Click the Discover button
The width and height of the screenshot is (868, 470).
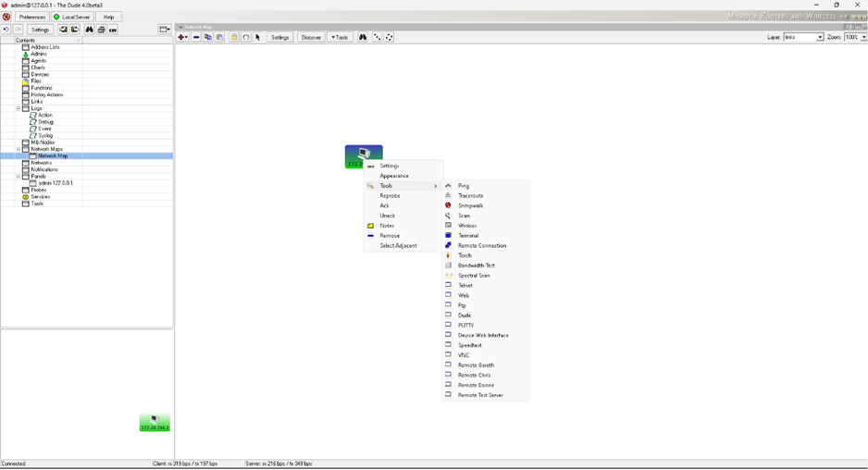311,37
